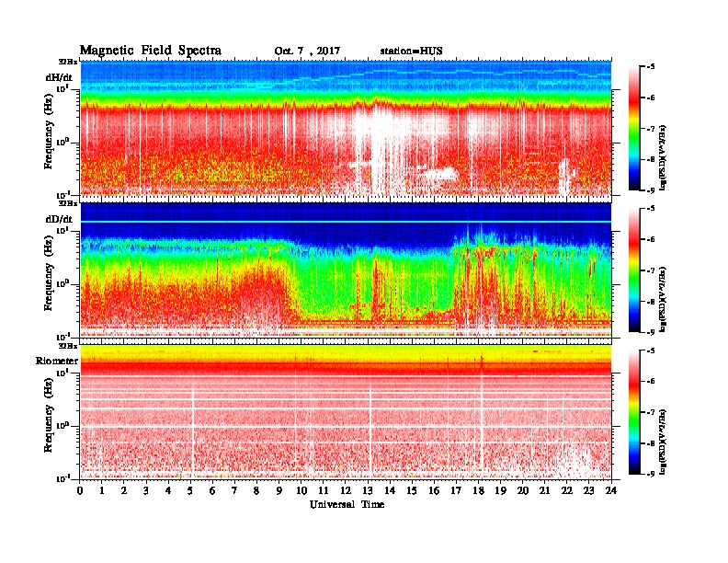728x563 pixels.
Task: Click the hour 16 tick label on time axis
Action: [x=434, y=491]
